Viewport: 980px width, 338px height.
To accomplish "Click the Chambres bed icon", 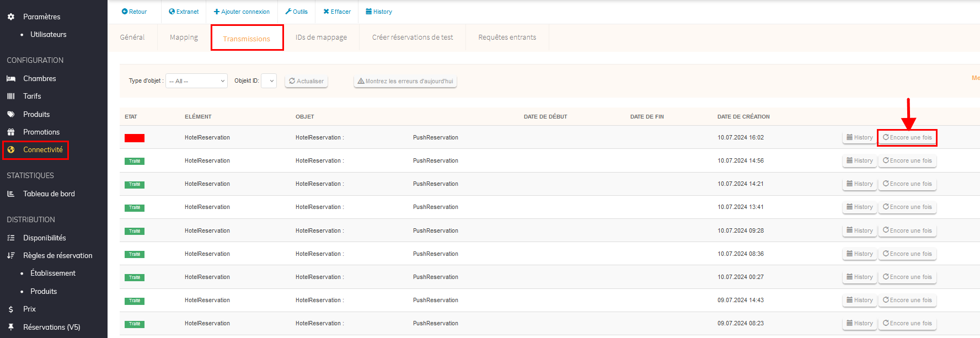I will (11, 79).
